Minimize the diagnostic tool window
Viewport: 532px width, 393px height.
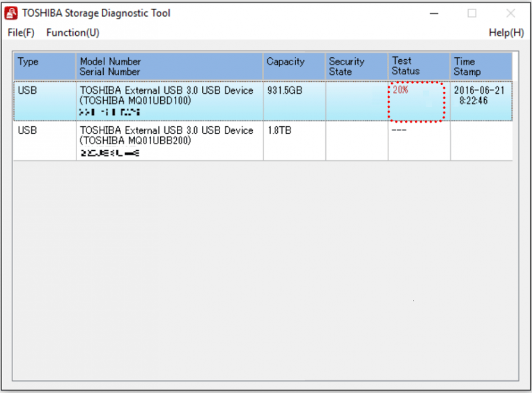[434, 13]
